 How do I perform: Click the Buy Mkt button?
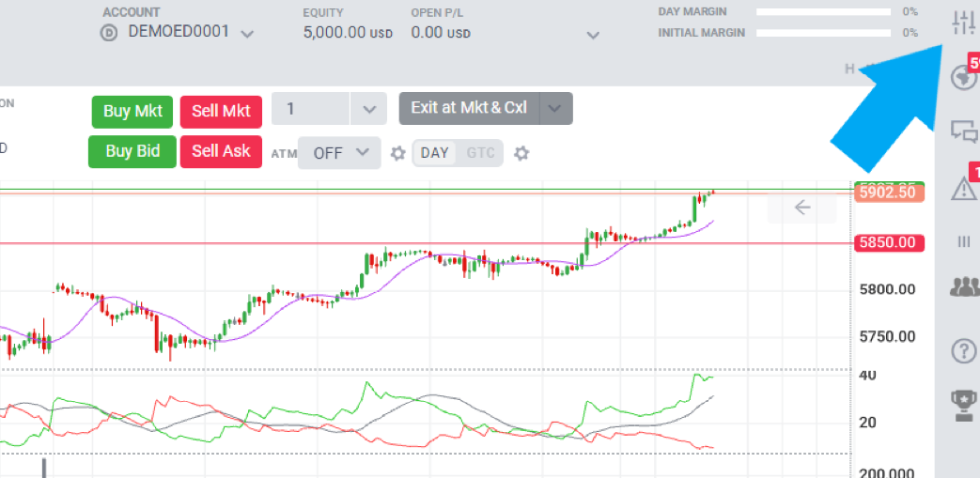pos(132,111)
